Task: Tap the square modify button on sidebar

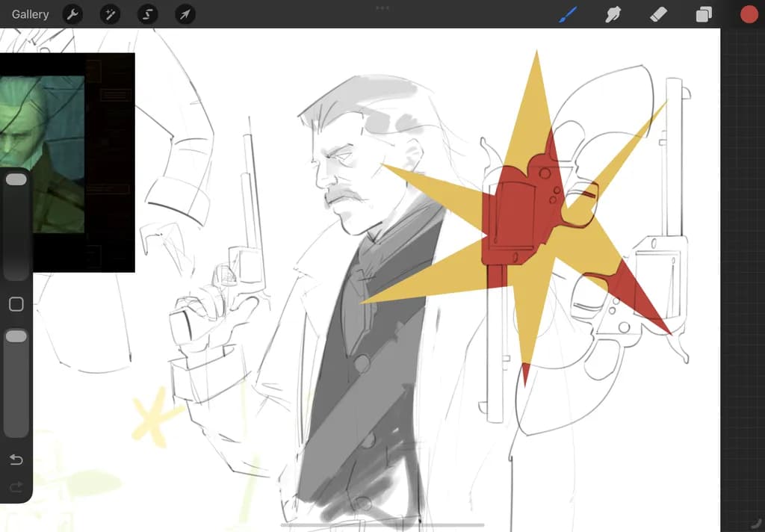Action: (x=16, y=304)
